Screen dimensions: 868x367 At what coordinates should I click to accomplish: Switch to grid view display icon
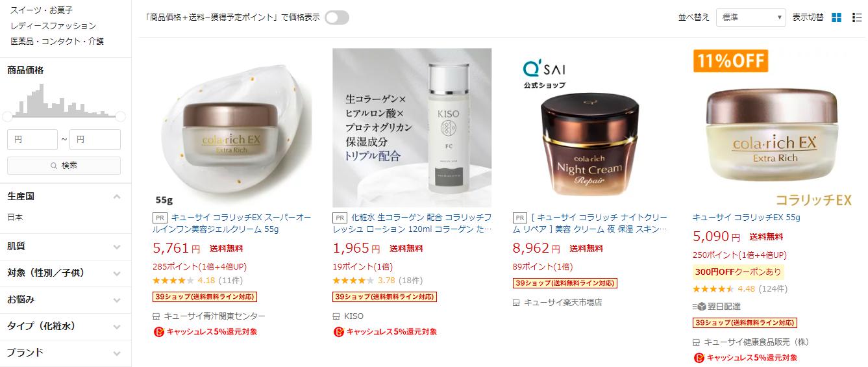pyautogui.click(x=836, y=18)
